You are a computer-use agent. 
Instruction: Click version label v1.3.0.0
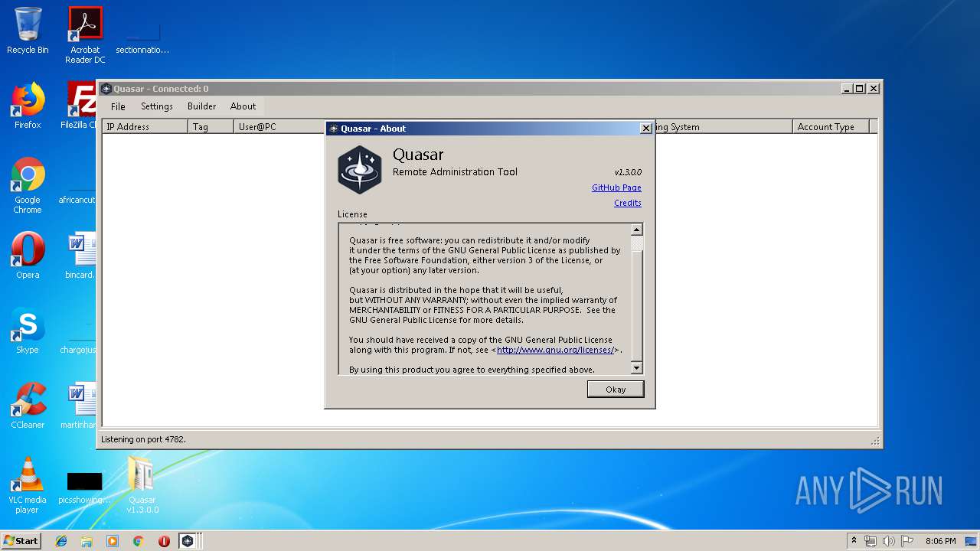(x=628, y=172)
